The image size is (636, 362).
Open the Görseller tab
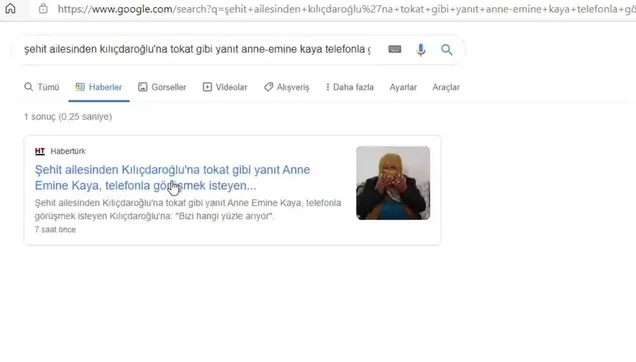coord(162,87)
